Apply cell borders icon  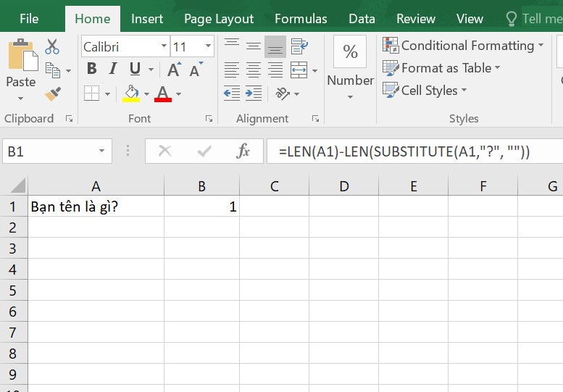pos(91,93)
